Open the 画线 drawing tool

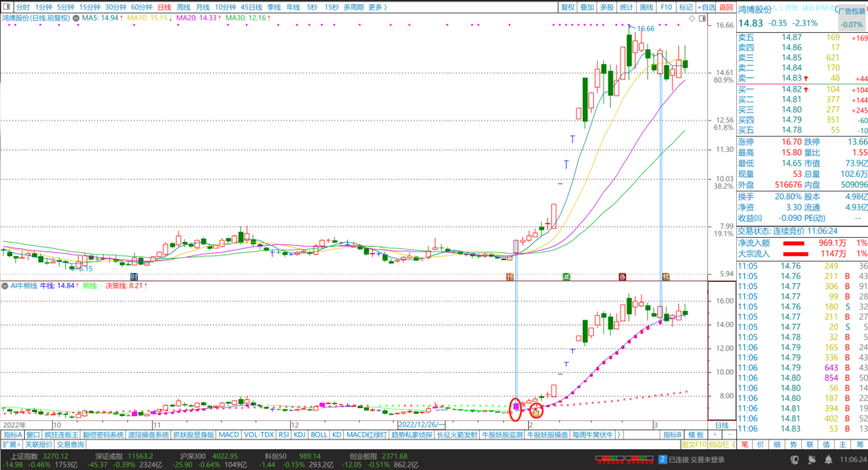click(646, 7)
